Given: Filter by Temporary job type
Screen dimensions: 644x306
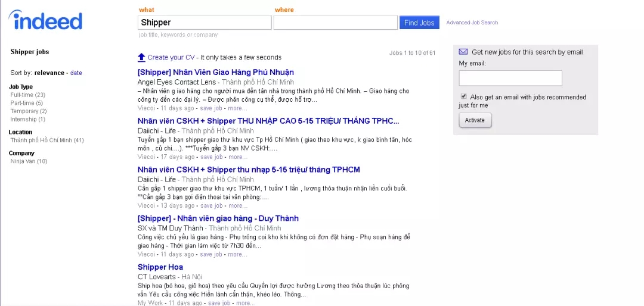Looking at the screenshot, I should click(x=24, y=111).
